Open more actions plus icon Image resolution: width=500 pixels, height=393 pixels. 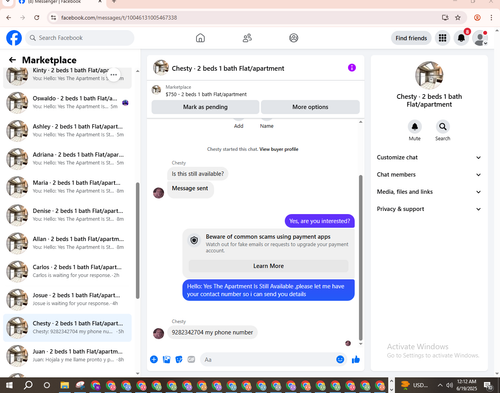click(154, 359)
